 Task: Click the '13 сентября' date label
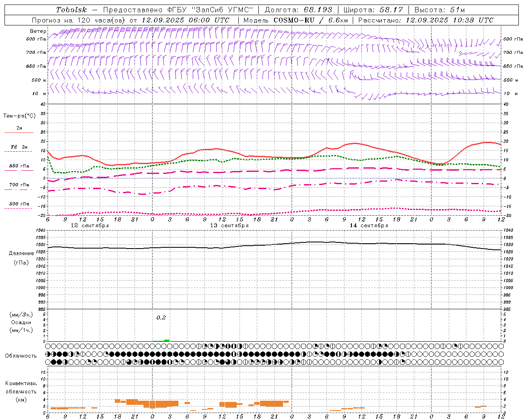pyautogui.click(x=229, y=226)
